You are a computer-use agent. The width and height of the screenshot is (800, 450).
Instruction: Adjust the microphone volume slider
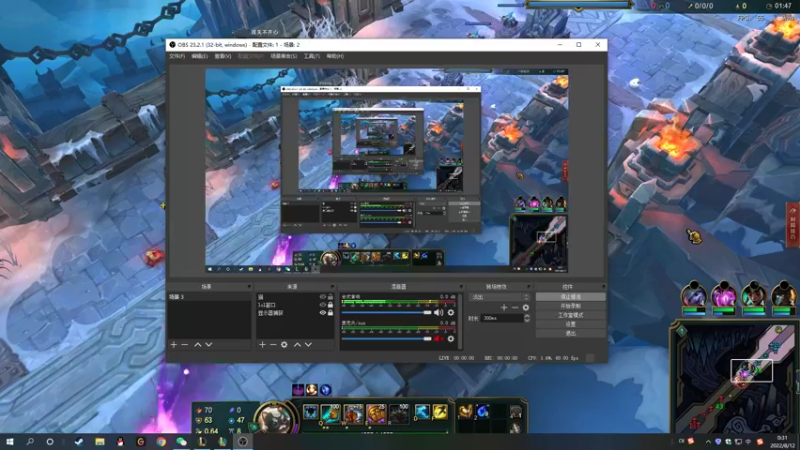(387, 338)
